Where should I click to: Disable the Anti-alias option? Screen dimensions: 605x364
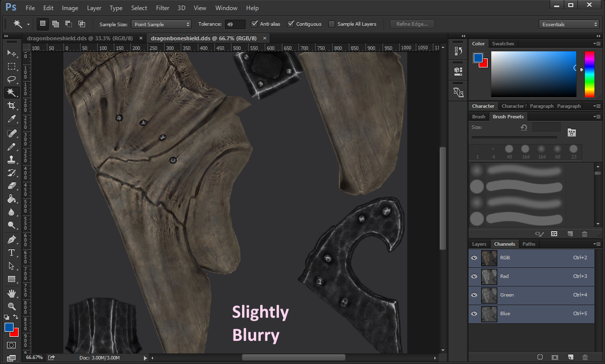(255, 24)
